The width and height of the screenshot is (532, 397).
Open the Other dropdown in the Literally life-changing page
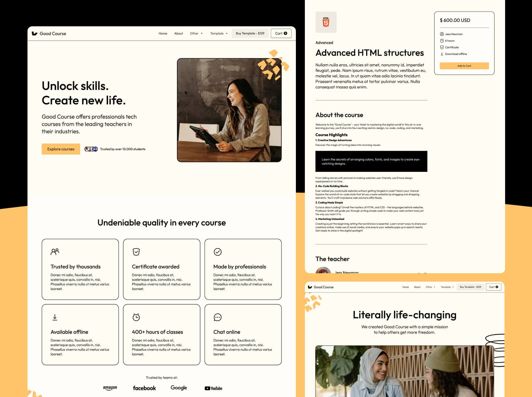coord(430,287)
